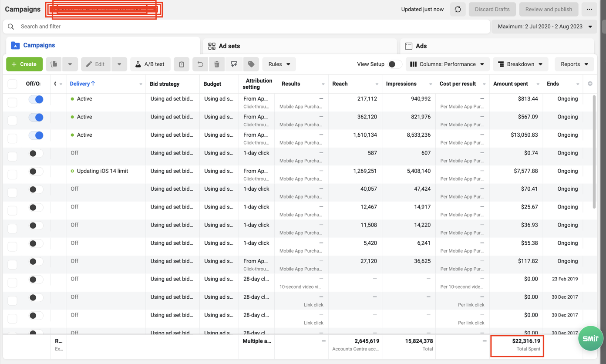Open the Rules dropdown
The image size is (606, 364).
click(x=279, y=64)
